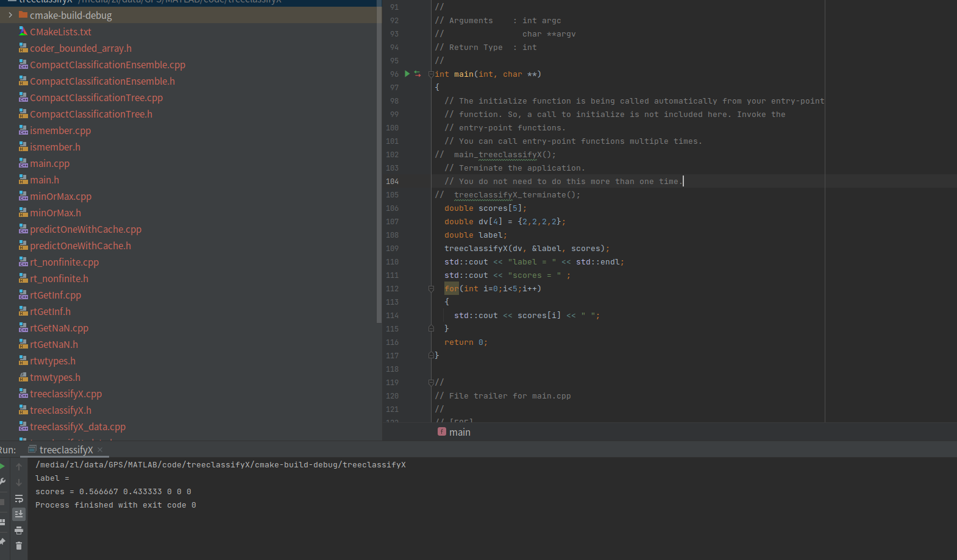Open CompactClassificationTree.h
This screenshot has width=957, height=560.
(x=91, y=114)
